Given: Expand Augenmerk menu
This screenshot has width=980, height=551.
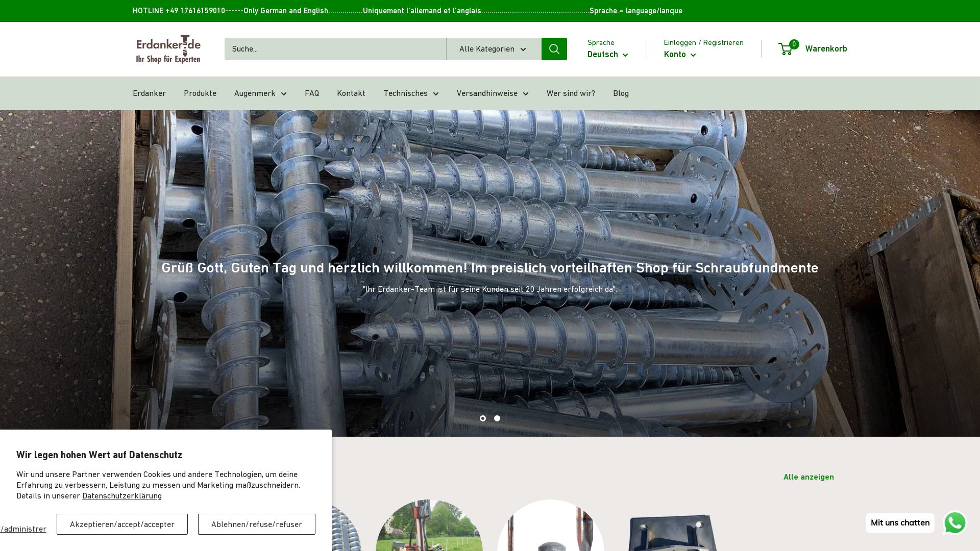Looking at the screenshot, I should (x=260, y=93).
